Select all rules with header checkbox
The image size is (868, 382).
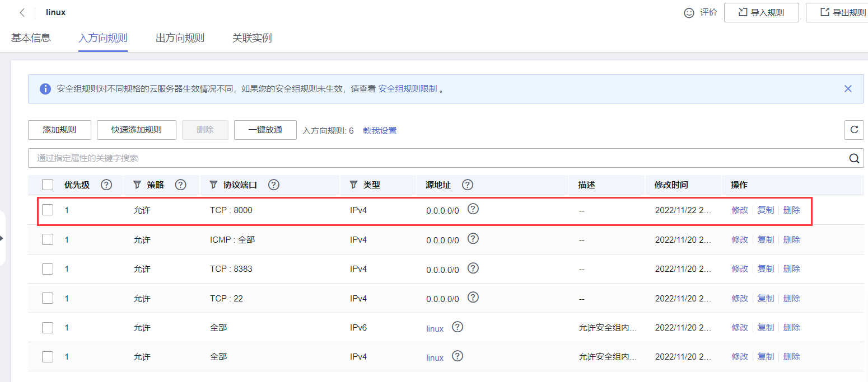pyautogui.click(x=48, y=185)
